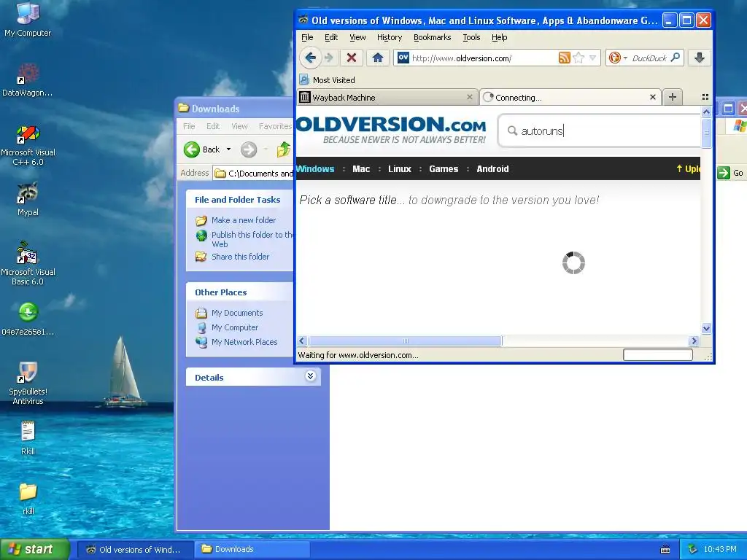This screenshot has height=560, width=747.
Task: Go to the browser home page
Action: coord(378,58)
